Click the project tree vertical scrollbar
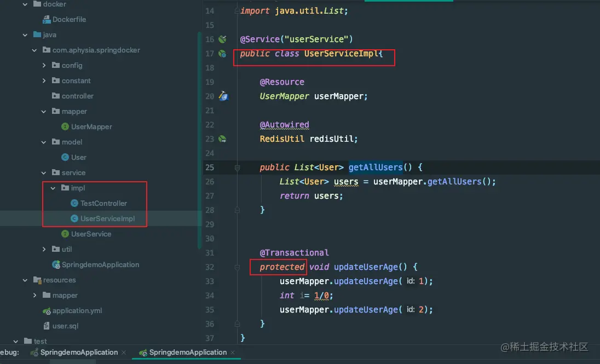 [x=199, y=140]
